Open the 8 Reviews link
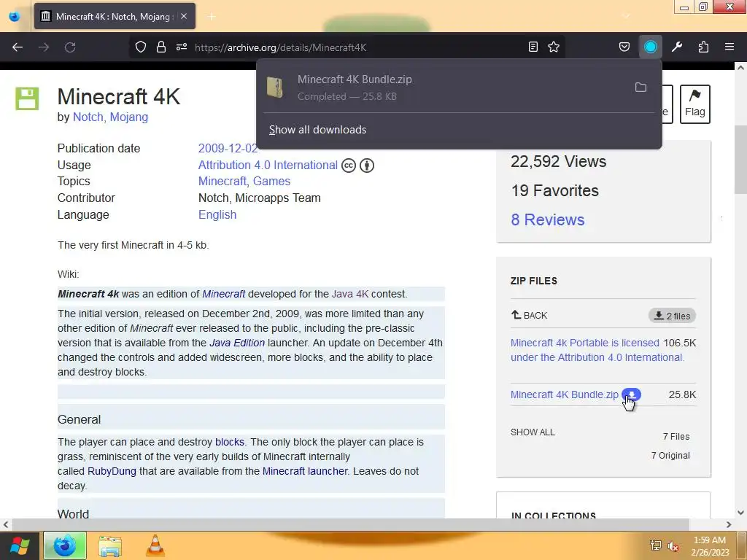Image resolution: width=747 pixels, height=560 pixels. click(548, 219)
